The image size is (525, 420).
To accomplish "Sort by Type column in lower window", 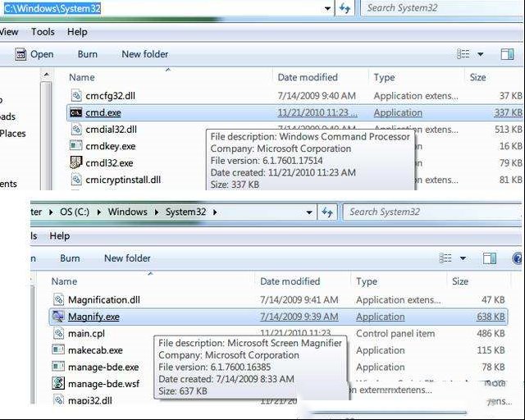I will [x=367, y=281].
